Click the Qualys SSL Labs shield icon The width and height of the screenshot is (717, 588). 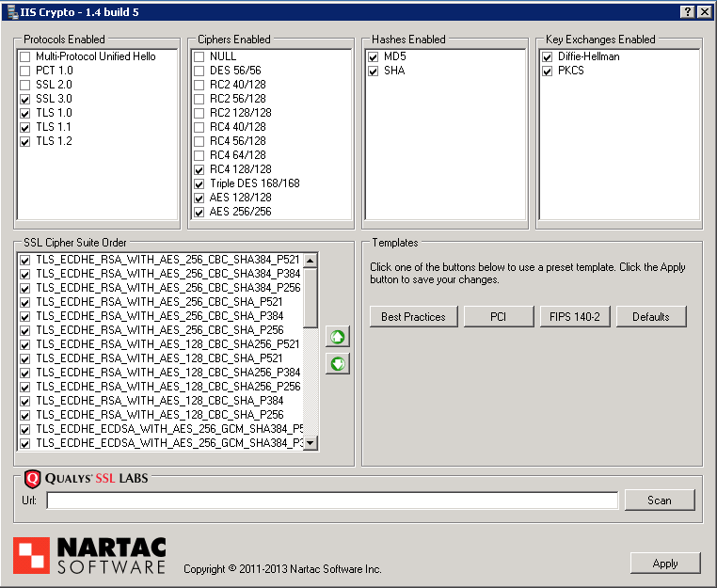coord(32,478)
